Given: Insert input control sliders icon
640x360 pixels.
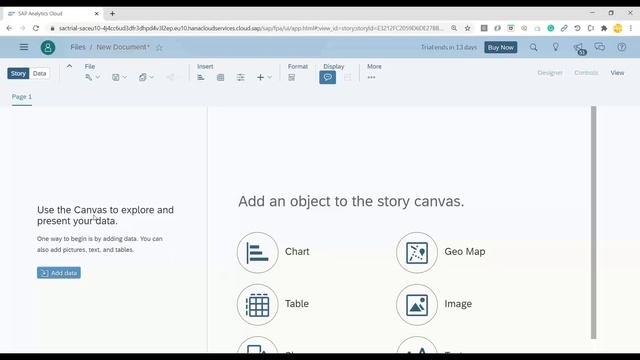Looking at the screenshot, I should point(241,77).
